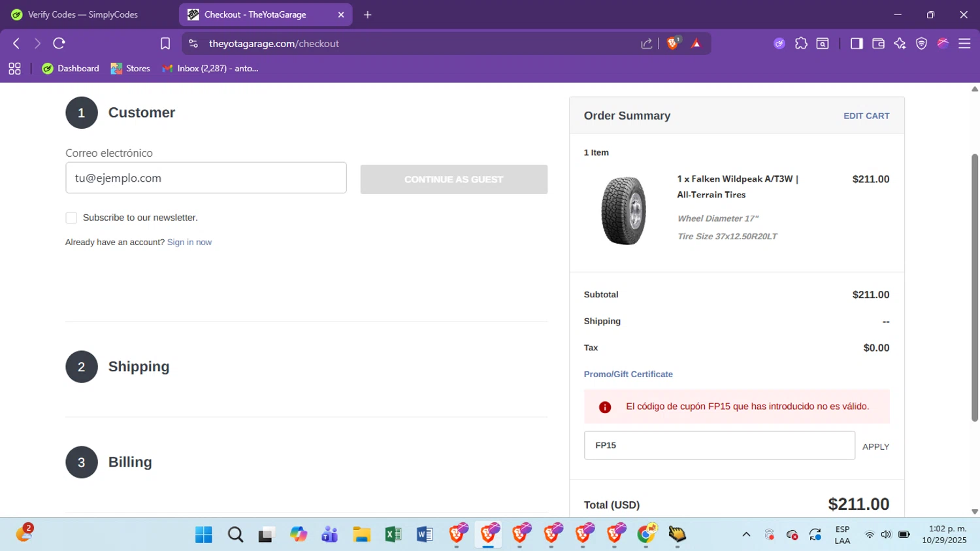Open Brave Shields lion icon
Viewport: 980px width, 551px height.
point(673,43)
